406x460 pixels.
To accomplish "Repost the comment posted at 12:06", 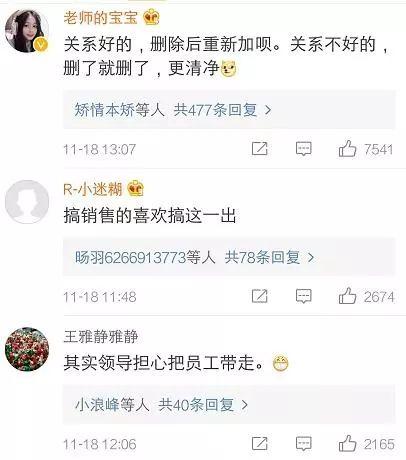I will 260,444.
